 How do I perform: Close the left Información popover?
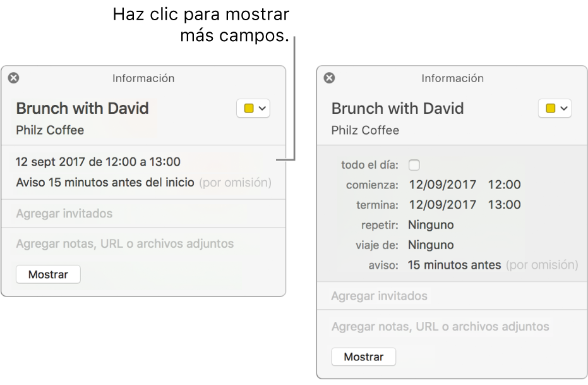click(13, 78)
